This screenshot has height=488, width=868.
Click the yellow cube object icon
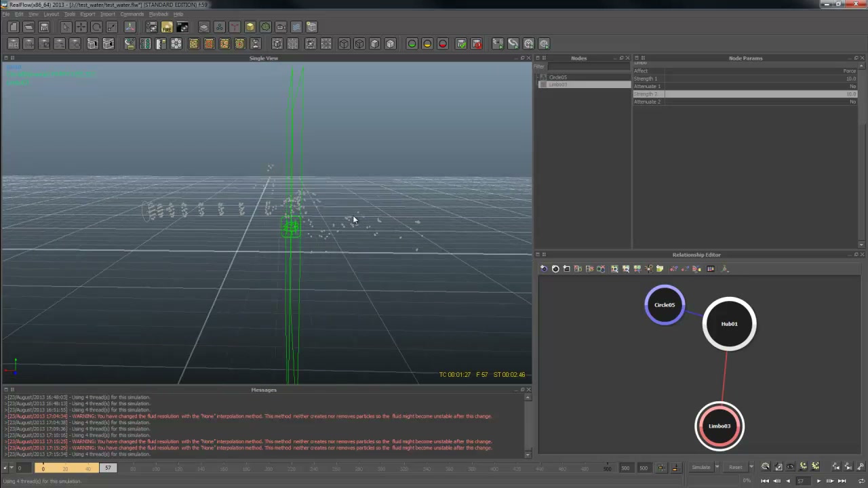tap(250, 27)
